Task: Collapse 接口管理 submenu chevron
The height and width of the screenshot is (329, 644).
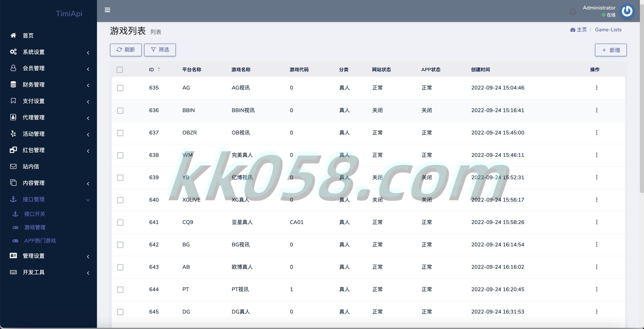Action: click(x=88, y=200)
